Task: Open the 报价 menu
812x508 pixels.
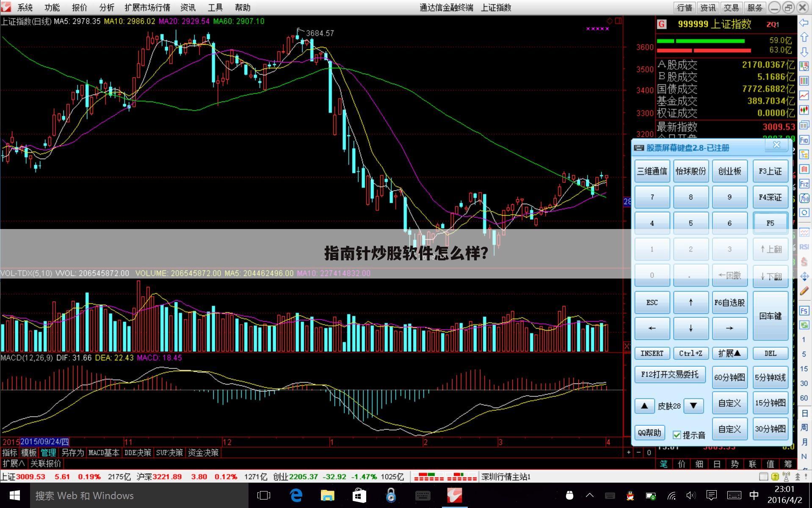Action: coord(79,8)
